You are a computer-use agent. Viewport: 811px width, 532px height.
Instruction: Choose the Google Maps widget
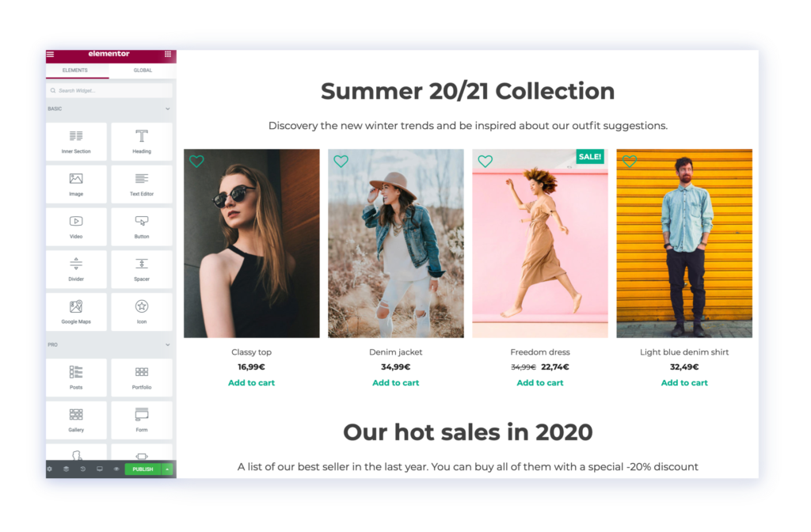point(76,312)
